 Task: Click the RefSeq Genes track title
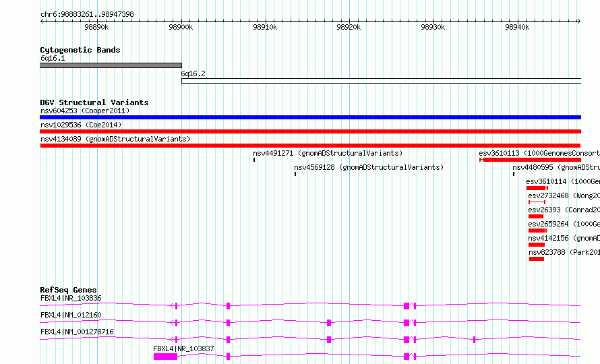point(68,290)
